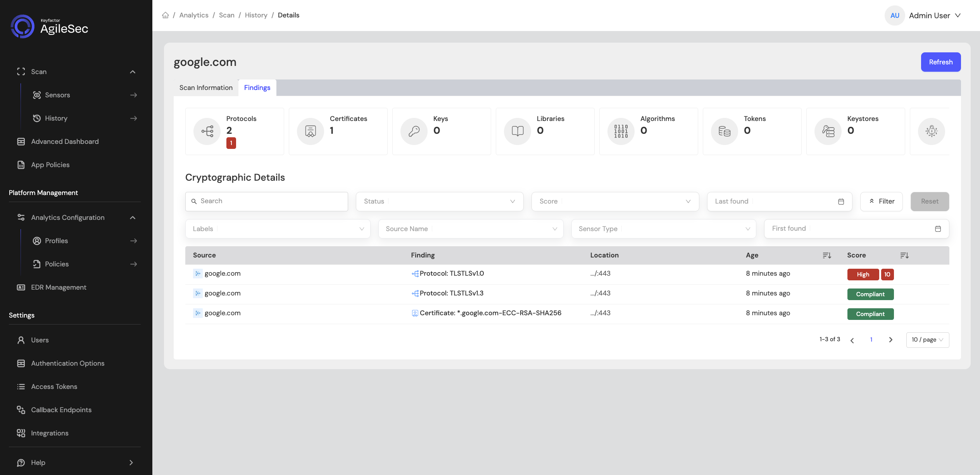Screen dimensions: 980x475
Task: Open the Status filter dropdown
Action: (440, 201)
